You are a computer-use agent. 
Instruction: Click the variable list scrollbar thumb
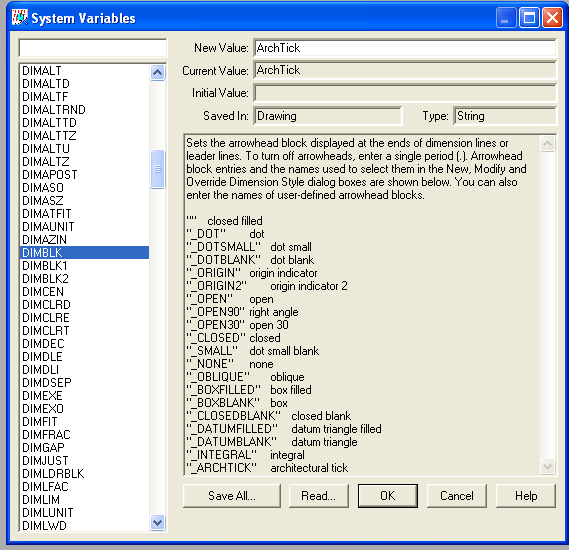coord(157,169)
